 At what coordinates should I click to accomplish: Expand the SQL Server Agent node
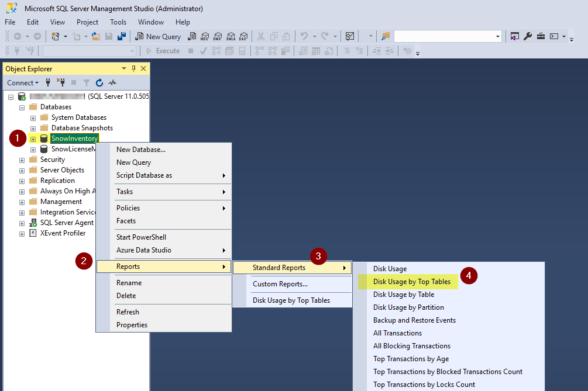click(x=22, y=223)
